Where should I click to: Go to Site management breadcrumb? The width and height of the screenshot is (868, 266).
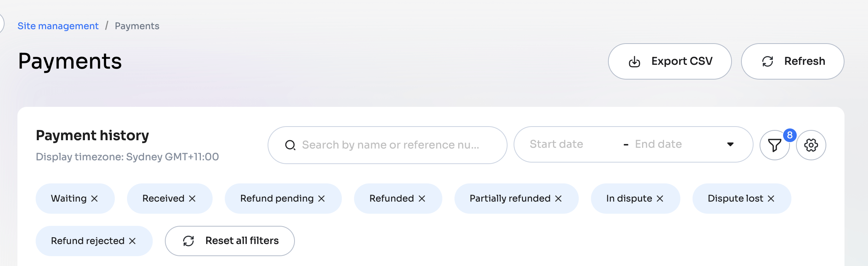click(x=58, y=26)
